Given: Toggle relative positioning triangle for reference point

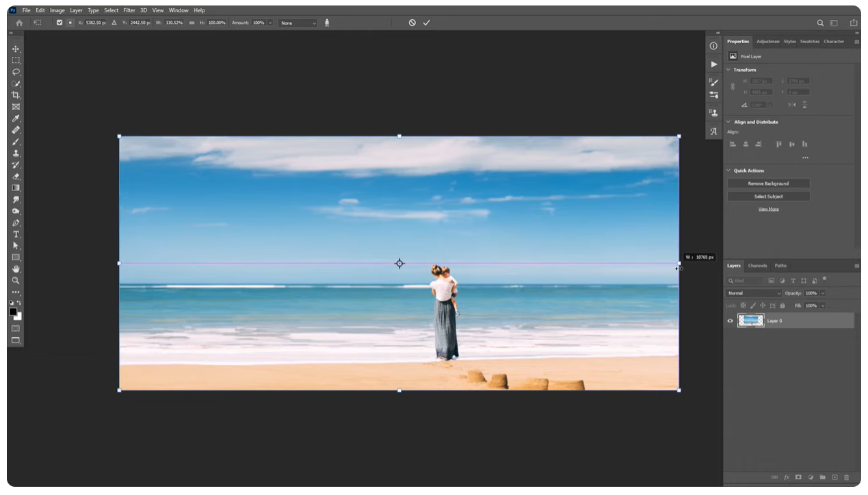Looking at the screenshot, I should 114,23.
